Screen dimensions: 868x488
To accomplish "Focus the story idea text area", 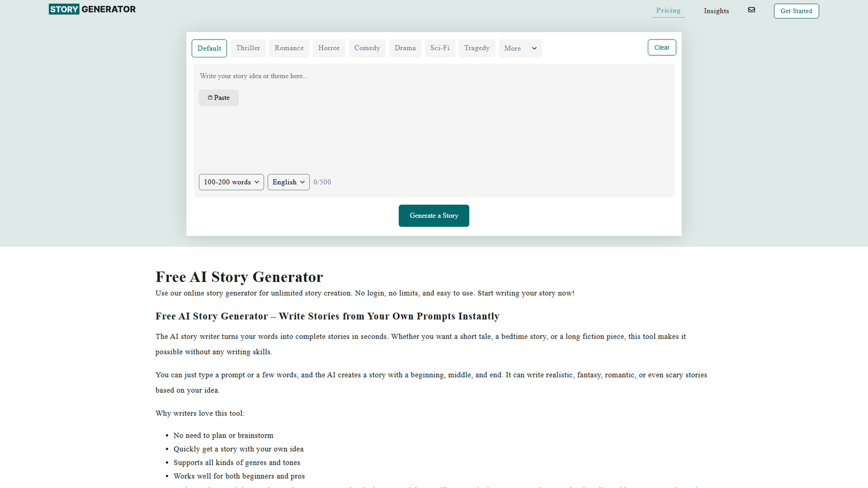I will pos(434,130).
